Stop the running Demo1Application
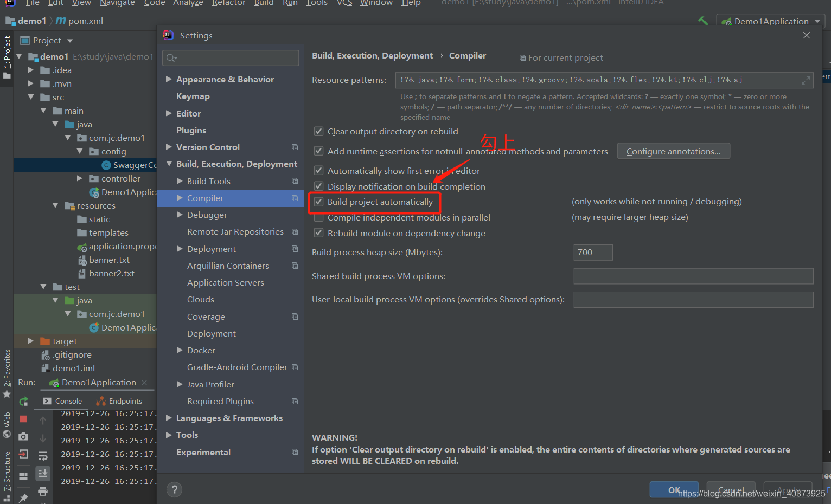Image resolution: width=831 pixels, height=504 pixels. 23,419
